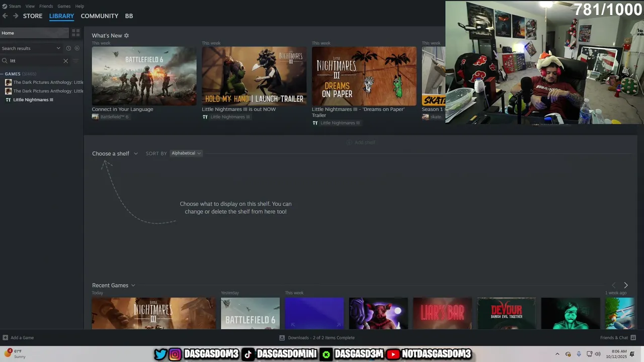Open notification bell in system tray
Image resolution: width=644 pixels, height=362 pixels.
click(632, 354)
